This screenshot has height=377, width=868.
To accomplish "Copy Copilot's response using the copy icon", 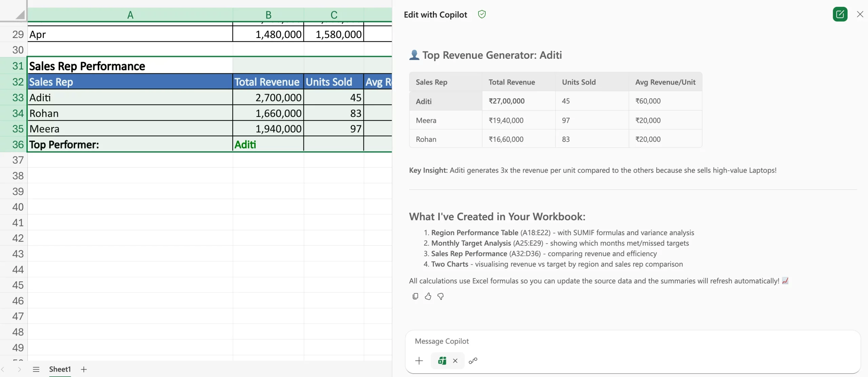I will point(415,296).
